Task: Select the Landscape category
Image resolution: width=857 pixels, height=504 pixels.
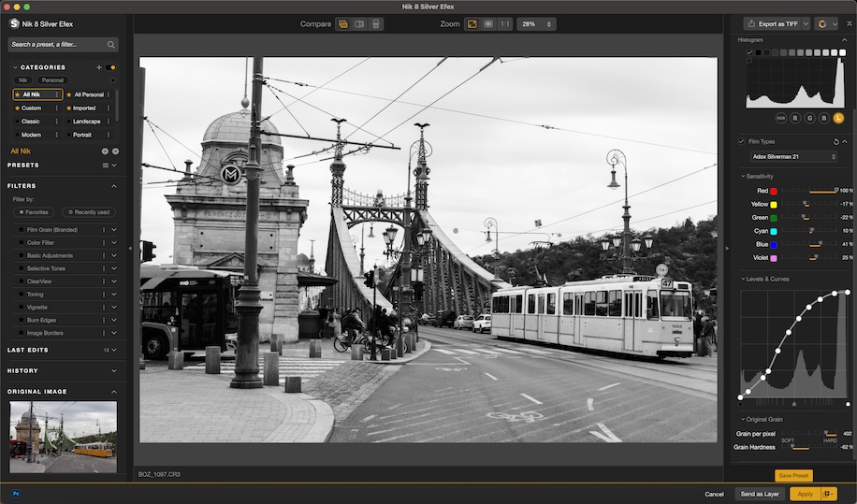Action: [87, 121]
